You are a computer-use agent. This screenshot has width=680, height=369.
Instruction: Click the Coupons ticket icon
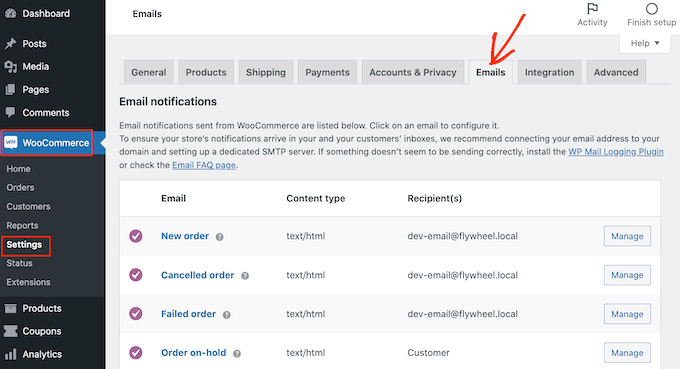[x=10, y=331]
